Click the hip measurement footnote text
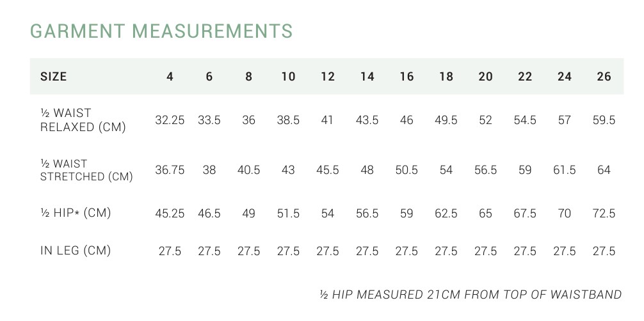 pyautogui.click(x=471, y=295)
